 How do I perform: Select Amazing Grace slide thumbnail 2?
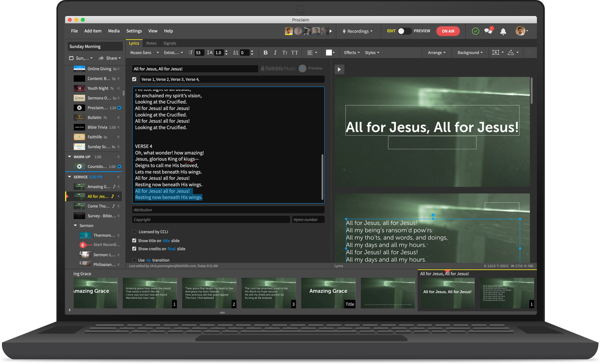coord(209,293)
